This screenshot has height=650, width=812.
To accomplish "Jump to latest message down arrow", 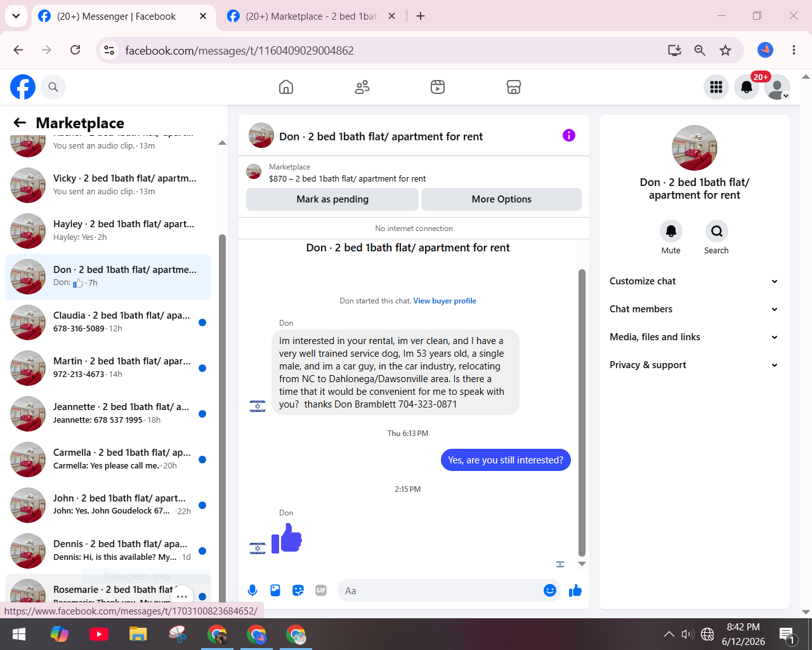I will [x=582, y=564].
